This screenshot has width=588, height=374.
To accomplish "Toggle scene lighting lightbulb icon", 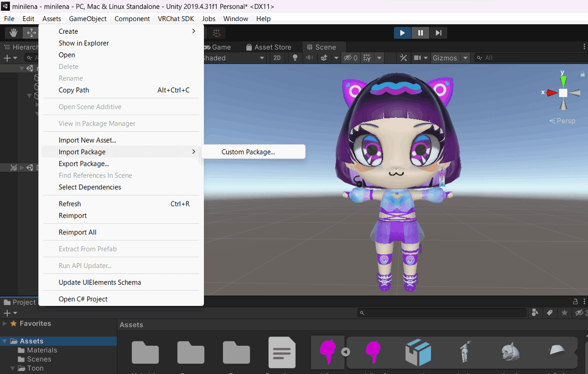I will (x=295, y=58).
